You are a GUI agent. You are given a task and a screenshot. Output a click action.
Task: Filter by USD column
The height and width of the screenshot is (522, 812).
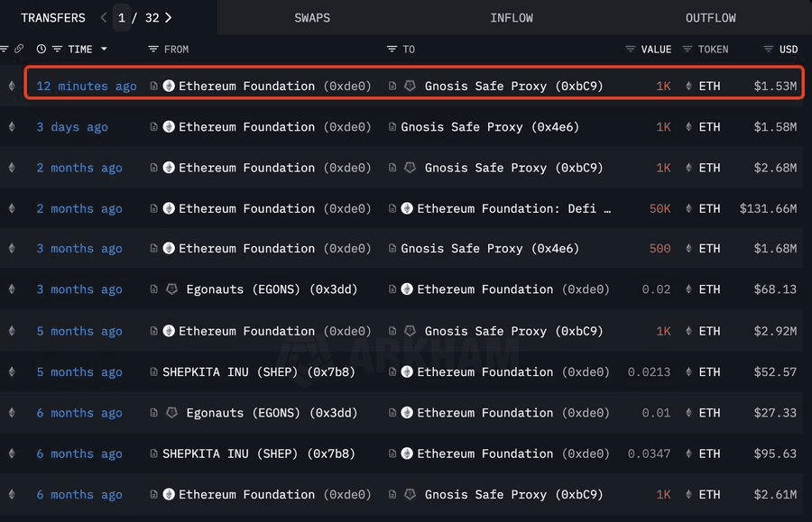tap(769, 49)
